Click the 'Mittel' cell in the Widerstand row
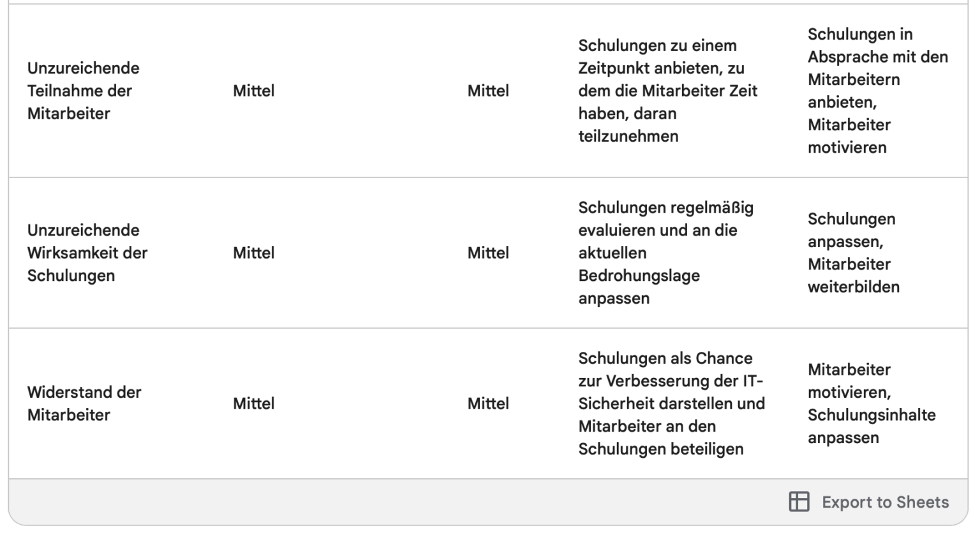 point(252,403)
